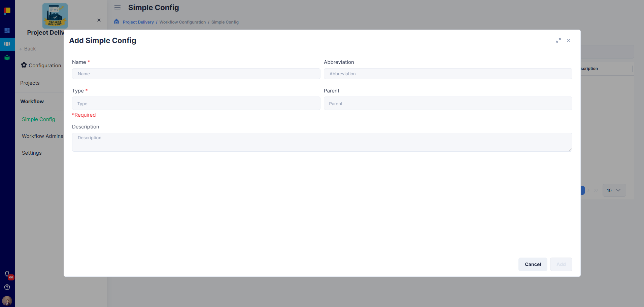The image size is (644, 307).
Task: Toggle the sidebar hamburger menu
Action: tap(117, 7)
